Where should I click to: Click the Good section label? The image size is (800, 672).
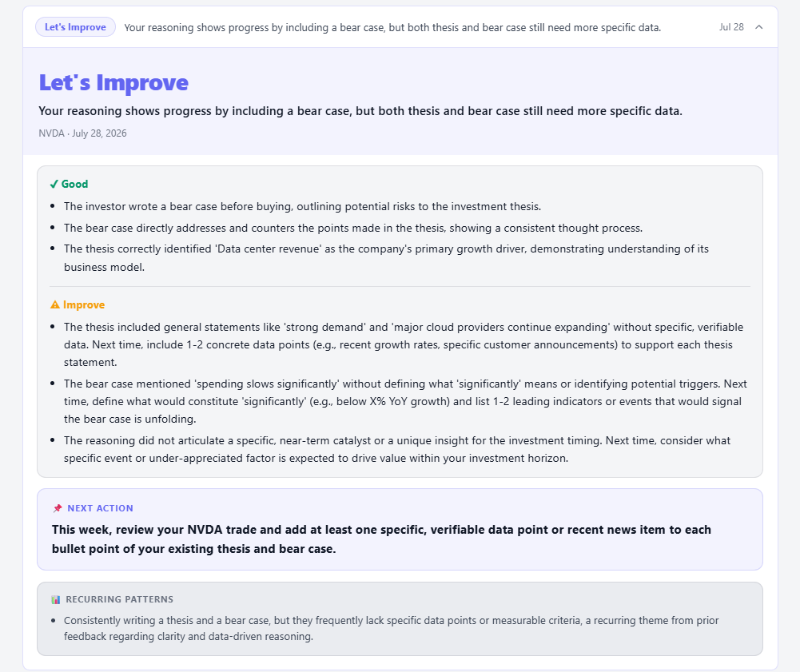[74, 185]
